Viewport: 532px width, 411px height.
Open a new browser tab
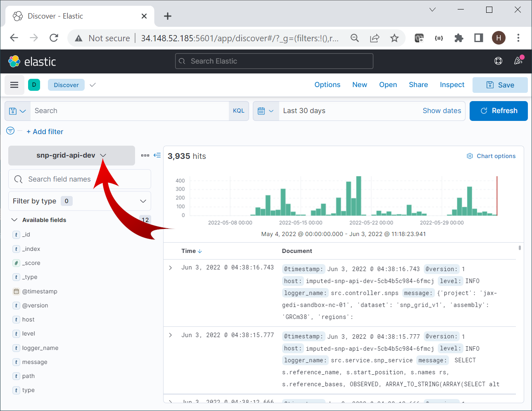tap(167, 16)
